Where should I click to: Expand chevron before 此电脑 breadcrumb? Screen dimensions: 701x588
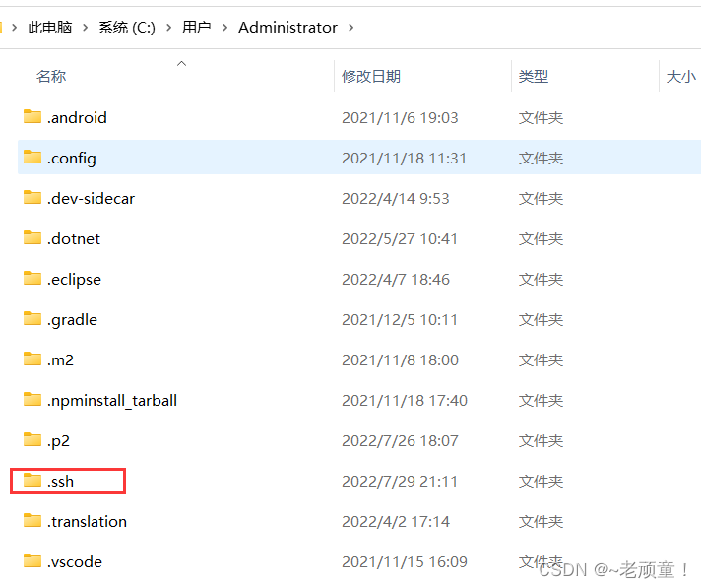coord(15,28)
